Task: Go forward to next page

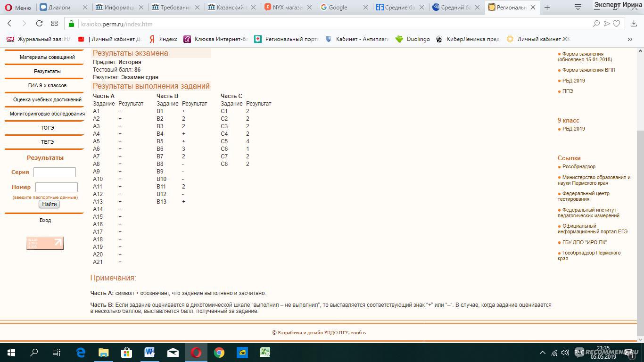Action: point(24,24)
